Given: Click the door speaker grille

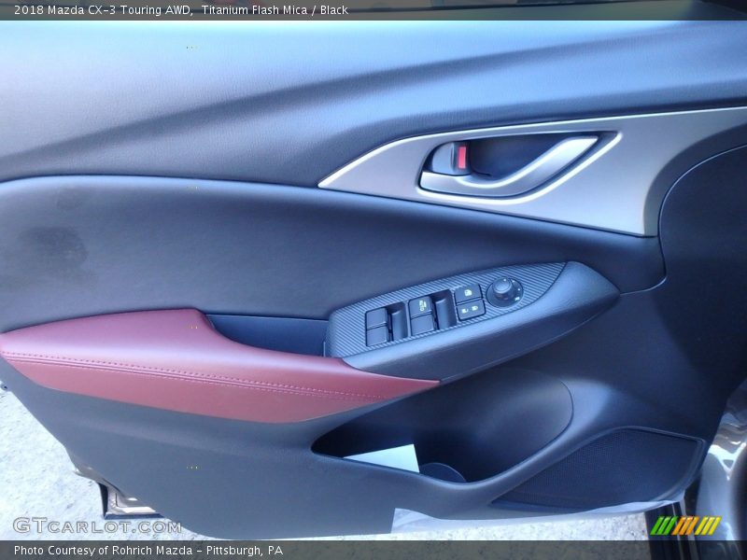Looking at the screenshot, I should [607, 471].
